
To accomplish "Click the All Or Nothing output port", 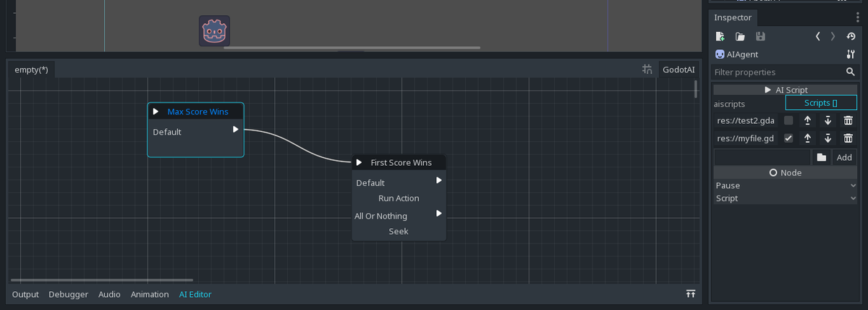I will 439,214.
